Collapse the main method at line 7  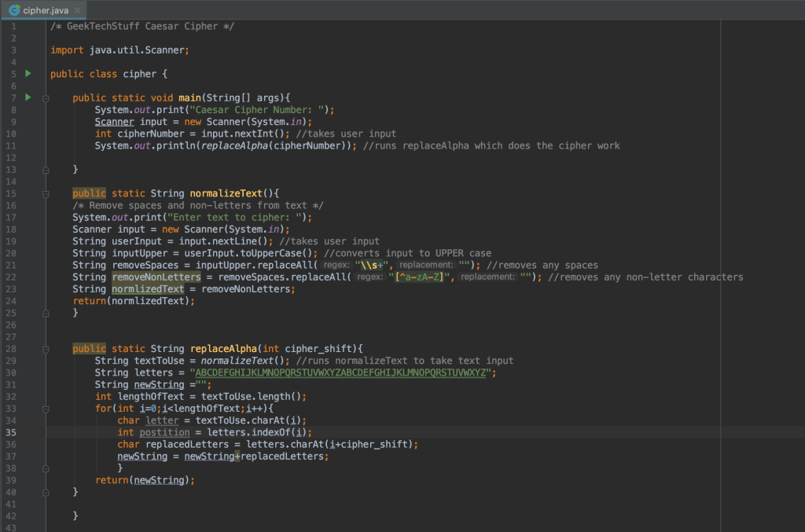46,98
